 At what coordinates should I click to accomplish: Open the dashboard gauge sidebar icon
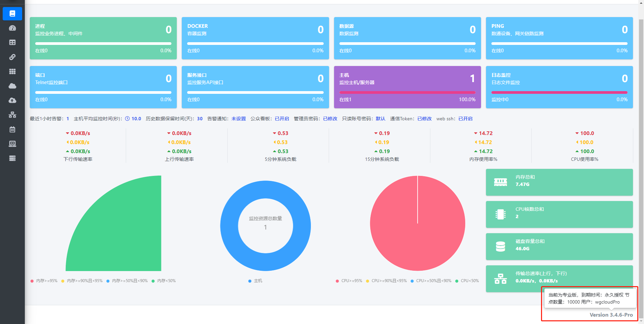[x=12, y=28]
